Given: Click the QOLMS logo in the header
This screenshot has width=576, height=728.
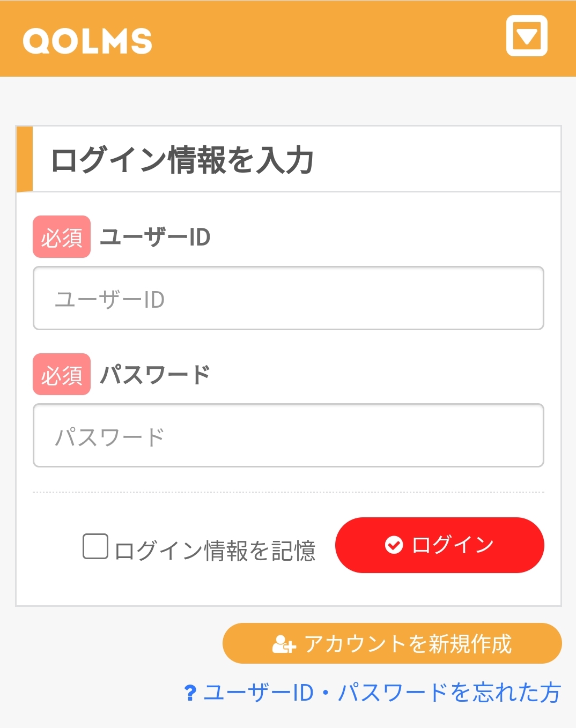Looking at the screenshot, I should point(87,41).
